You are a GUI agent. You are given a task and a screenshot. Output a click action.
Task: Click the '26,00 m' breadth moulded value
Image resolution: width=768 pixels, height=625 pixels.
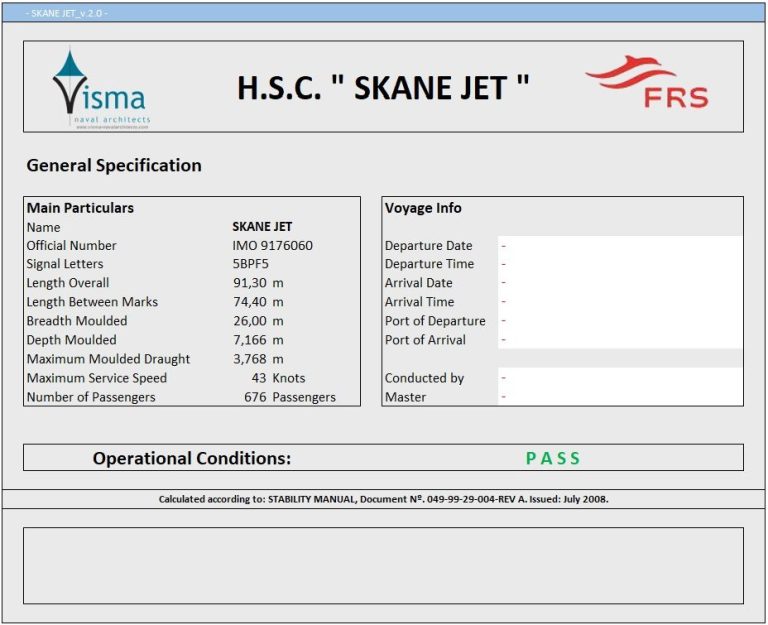[x=258, y=321]
